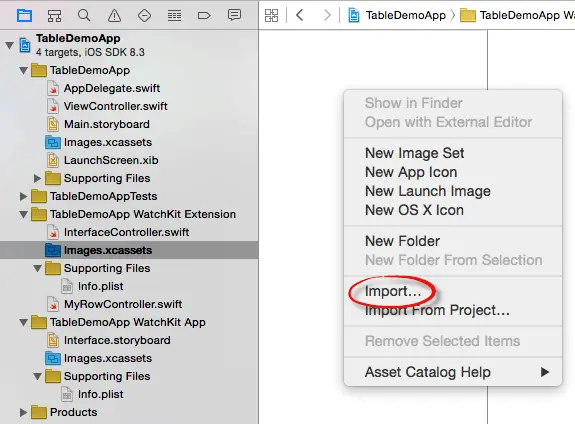Image resolution: width=575 pixels, height=424 pixels.
Task: Open the Symbol navigator hierarchy icon
Action: 54,15
